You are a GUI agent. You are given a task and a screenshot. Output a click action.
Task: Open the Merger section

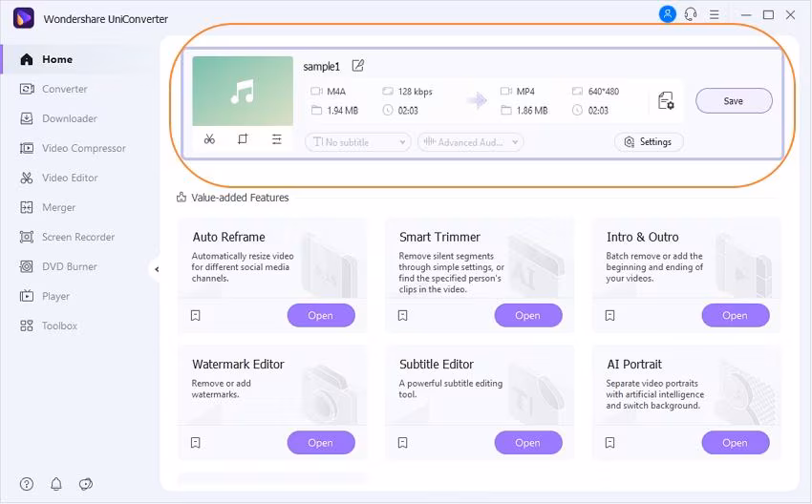[x=80, y=207]
